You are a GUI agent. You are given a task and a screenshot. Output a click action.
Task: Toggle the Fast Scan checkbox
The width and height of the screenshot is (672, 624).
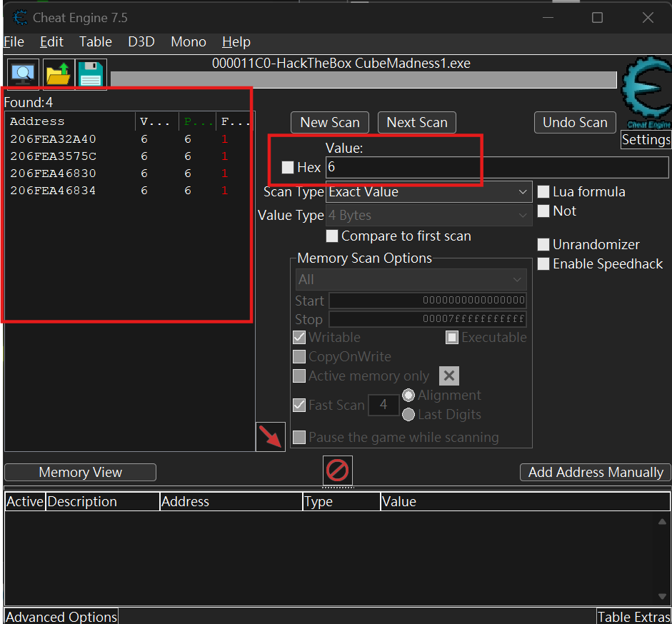[x=299, y=405]
